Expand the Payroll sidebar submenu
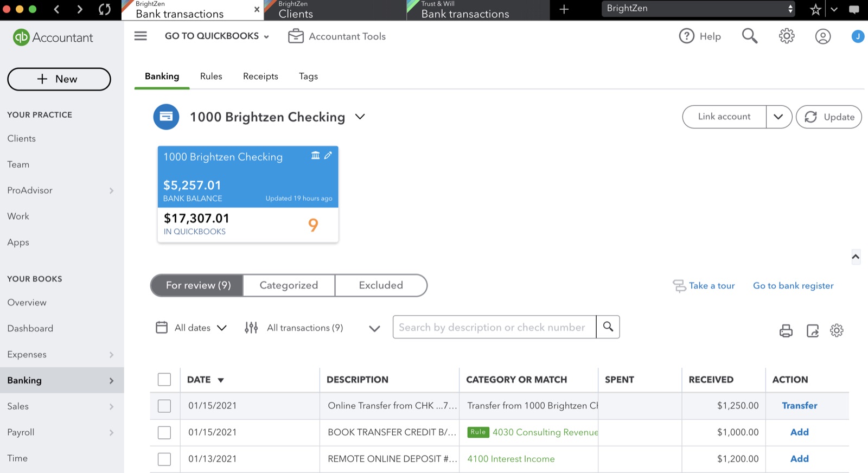 pyautogui.click(x=111, y=432)
